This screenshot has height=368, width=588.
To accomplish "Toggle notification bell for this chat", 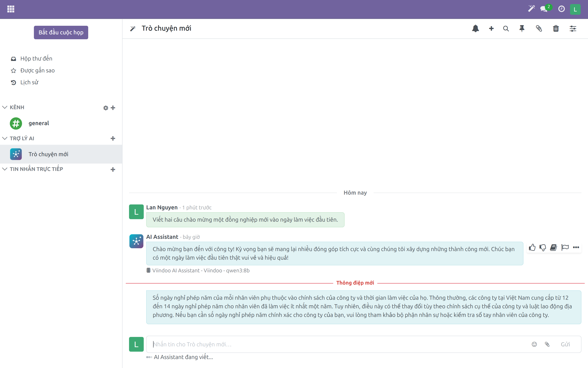I will click(475, 28).
